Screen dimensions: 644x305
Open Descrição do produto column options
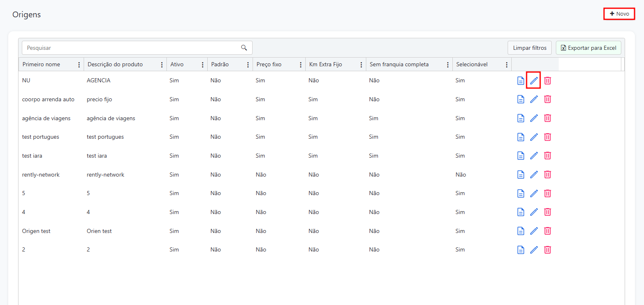(162, 65)
